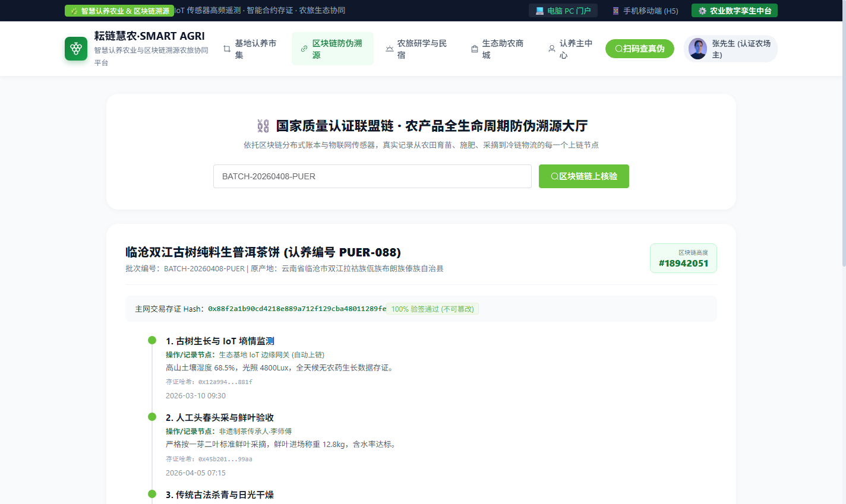Click the user avatar photo

[697, 49]
